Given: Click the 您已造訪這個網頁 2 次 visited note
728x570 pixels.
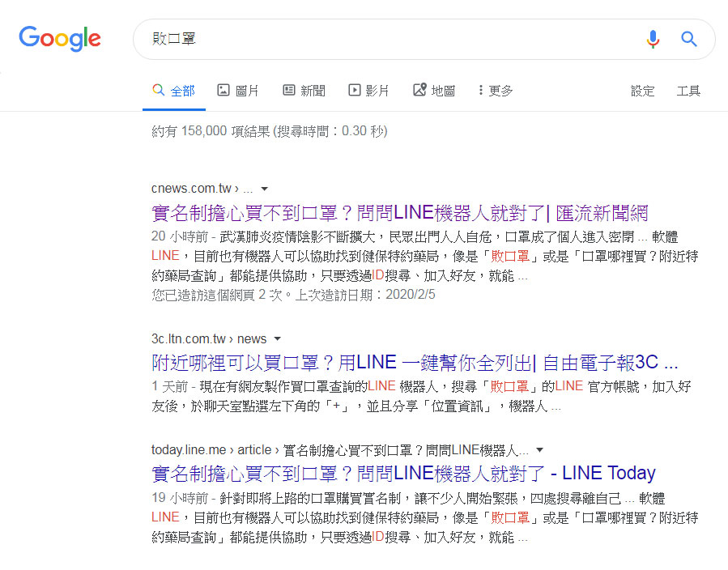Looking at the screenshot, I should [293, 295].
